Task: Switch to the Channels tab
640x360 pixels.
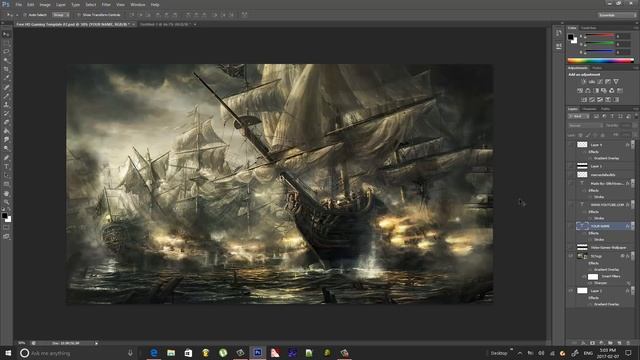Action: point(589,109)
